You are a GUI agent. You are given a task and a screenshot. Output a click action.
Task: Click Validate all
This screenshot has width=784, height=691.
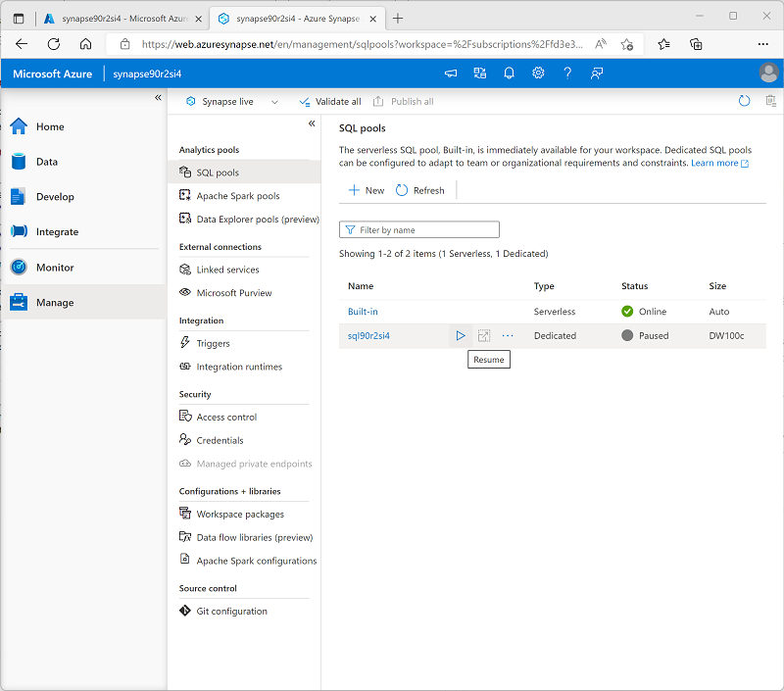(x=330, y=102)
